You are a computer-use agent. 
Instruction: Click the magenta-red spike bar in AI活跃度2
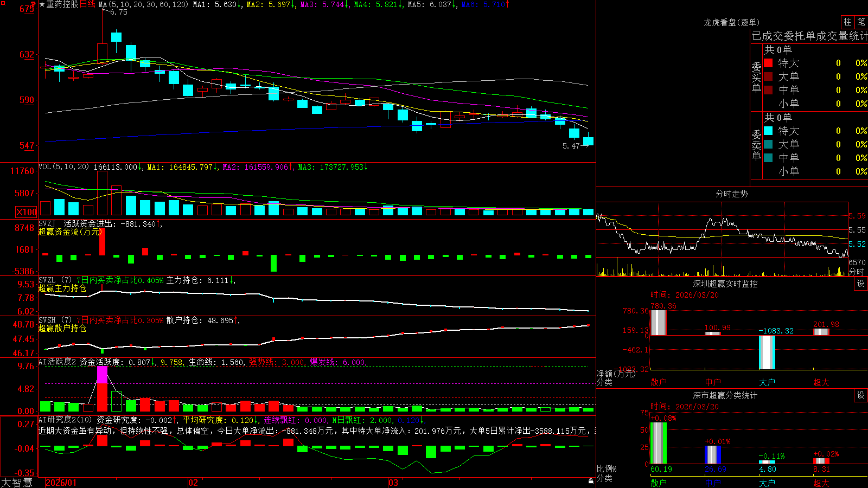point(102,389)
